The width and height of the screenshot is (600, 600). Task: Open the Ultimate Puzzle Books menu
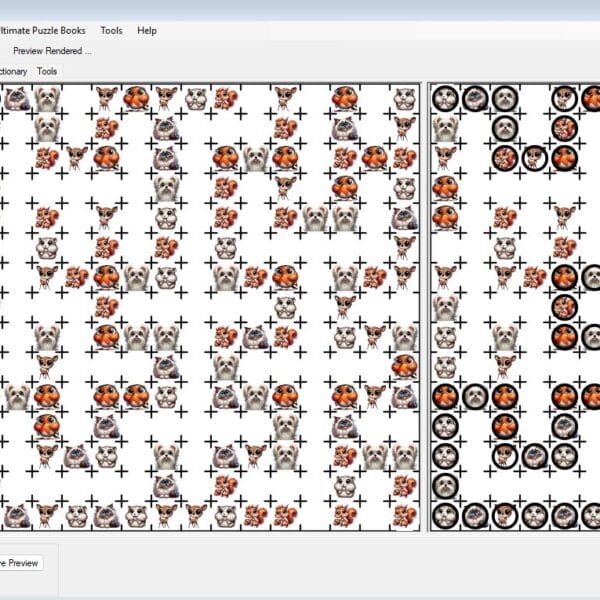pos(43,30)
